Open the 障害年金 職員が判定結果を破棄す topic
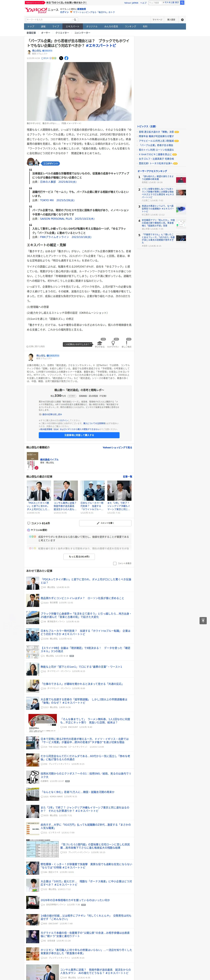The width and height of the screenshot is (210, 980). 156,137
